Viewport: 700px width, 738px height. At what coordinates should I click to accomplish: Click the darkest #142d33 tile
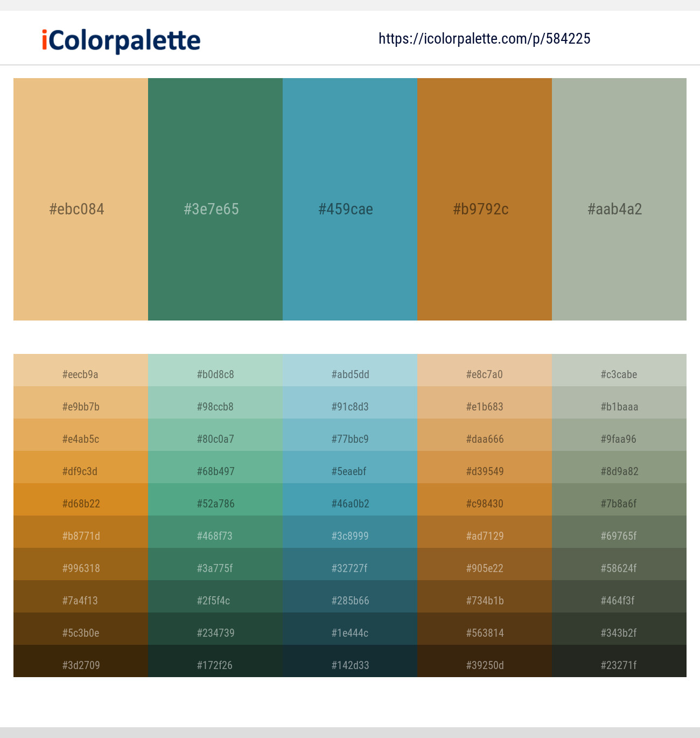[349, 665]
